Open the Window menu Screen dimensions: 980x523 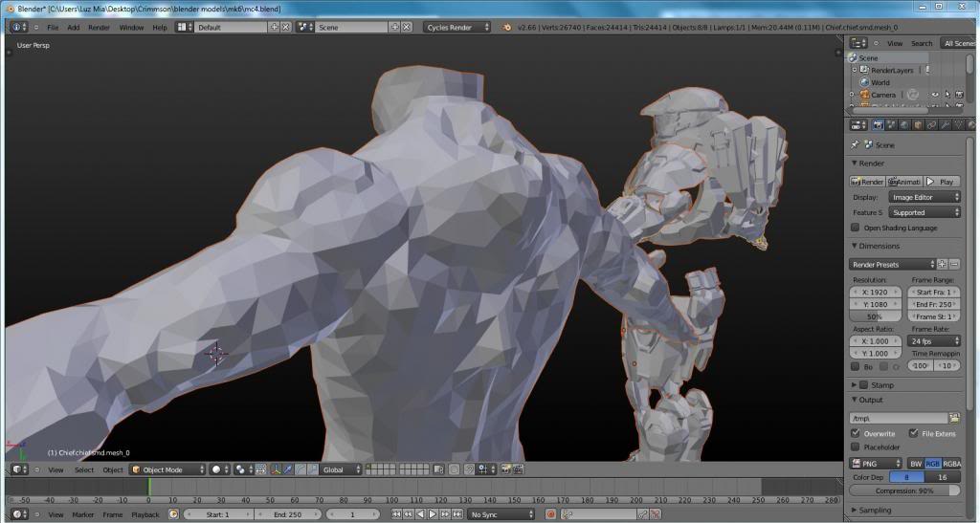131,28
